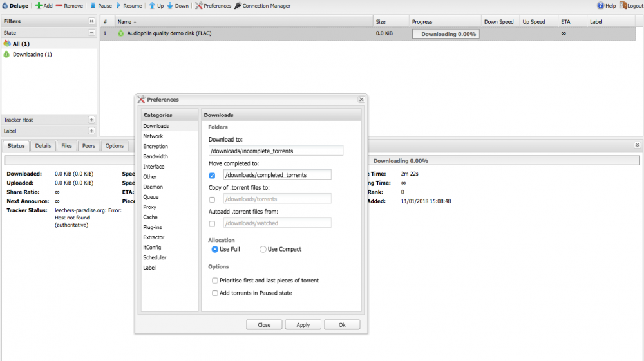Screen dimensions: 644x361
Task: Switch to the Options tab
Action: pyautogui.click(x=115, y=145)
